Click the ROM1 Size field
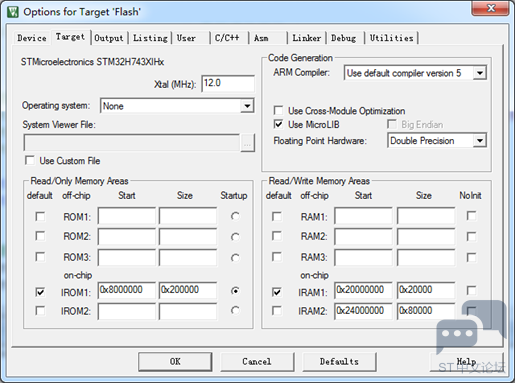 tap(188, 216)
